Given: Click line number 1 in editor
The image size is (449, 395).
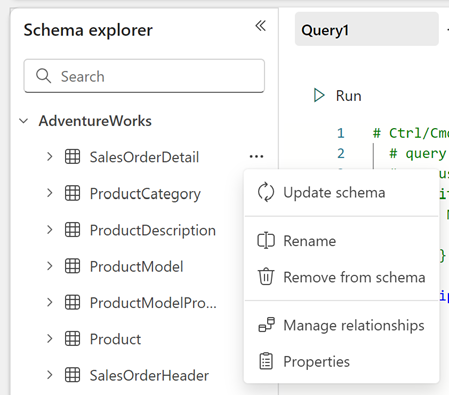Looking at the screenshot, I should click(x=340, y=133).
